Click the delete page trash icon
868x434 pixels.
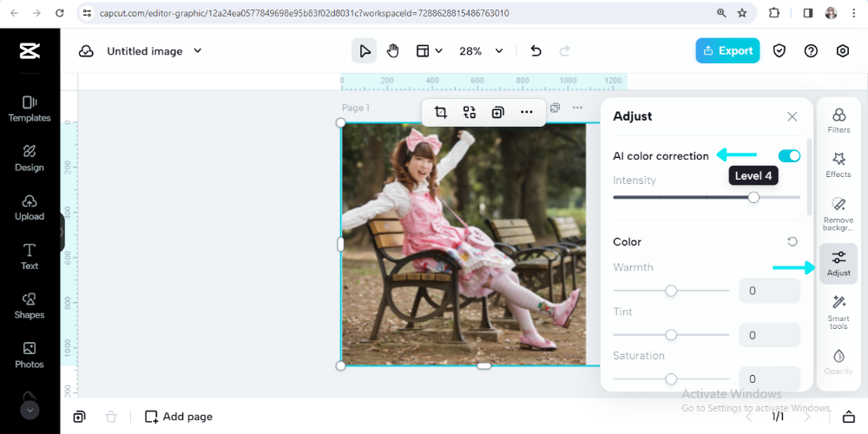(111, 417)
